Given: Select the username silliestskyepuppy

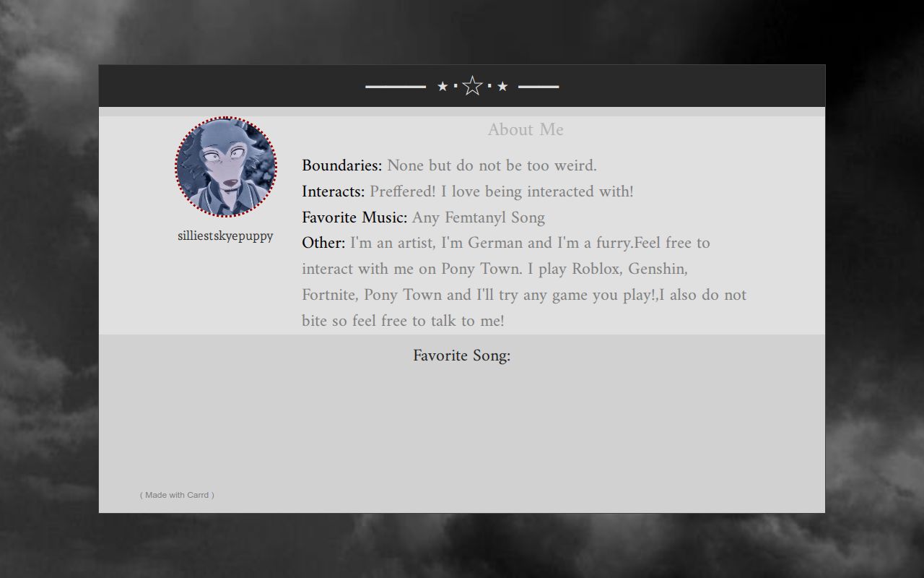Looking at the screenshot, I should [225, 236].
